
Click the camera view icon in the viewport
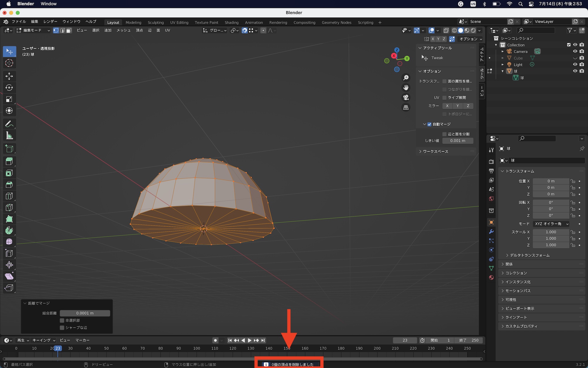(406, 97)
